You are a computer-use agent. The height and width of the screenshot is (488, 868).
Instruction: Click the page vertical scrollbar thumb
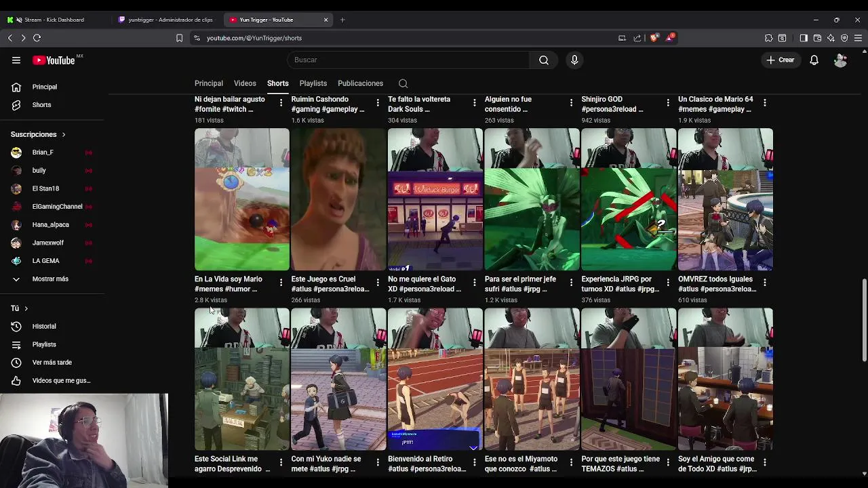tap(864, 319)
